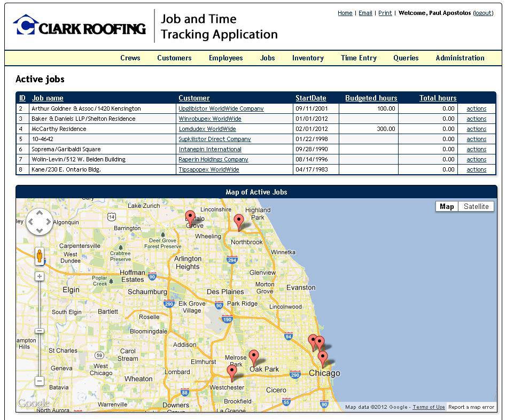Sort table by Customer column
Screen dimensions: 506x420
[x=194, y=98]
